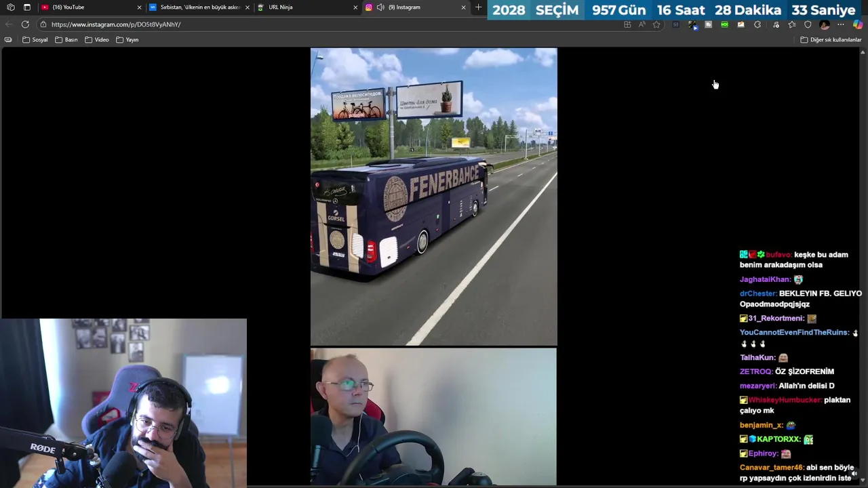Close the Instagram tab
The image size is (868, 488).
click(463, 7)
